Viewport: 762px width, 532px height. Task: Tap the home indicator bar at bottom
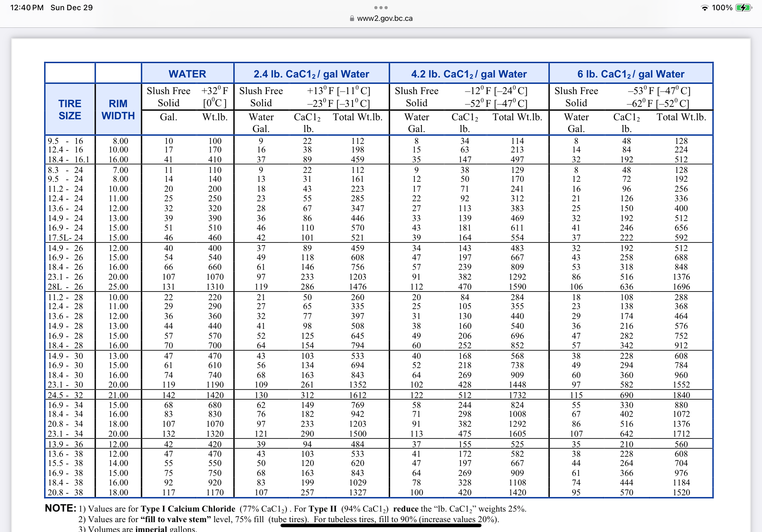[381, 525]
